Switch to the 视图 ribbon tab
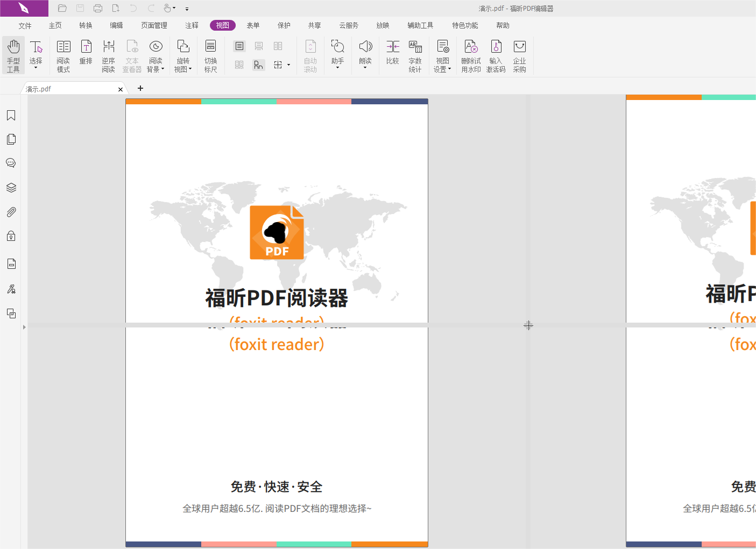The height and width of the screenshot is (549, 756). point(222,25)
